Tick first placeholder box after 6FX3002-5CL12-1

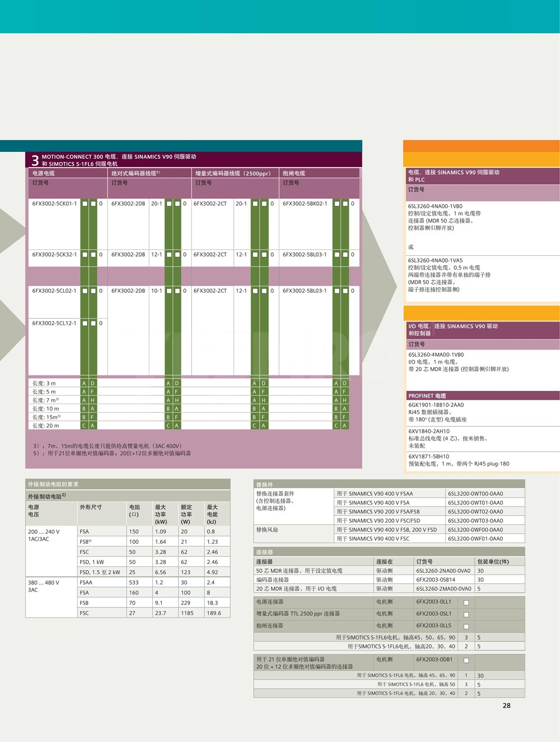(x=85, y=324)
